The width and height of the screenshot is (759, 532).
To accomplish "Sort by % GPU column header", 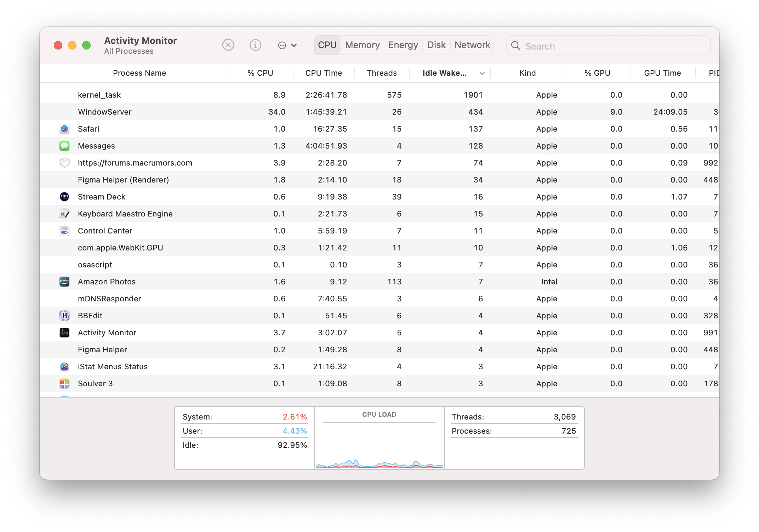I will click(597, 73).
